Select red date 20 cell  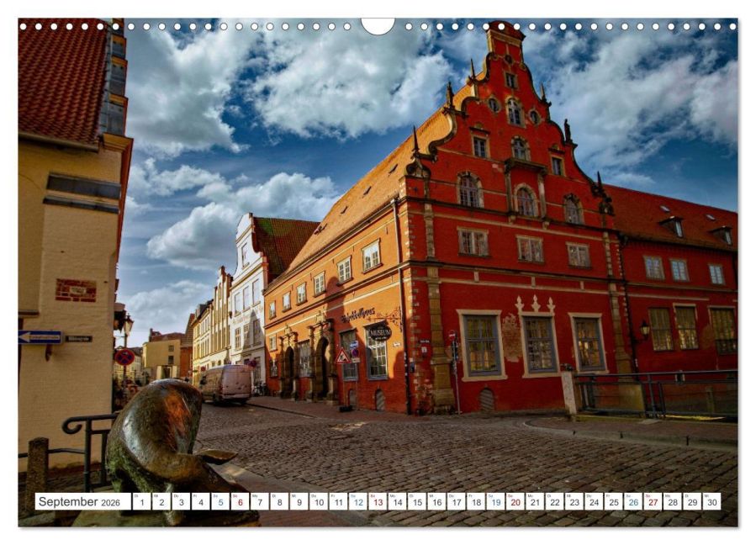515,501
